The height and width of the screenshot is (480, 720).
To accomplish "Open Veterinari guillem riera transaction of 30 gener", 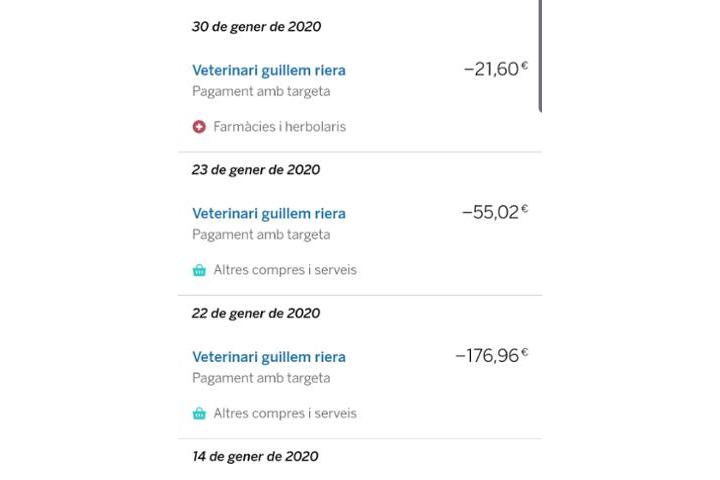I will [268, 70].
